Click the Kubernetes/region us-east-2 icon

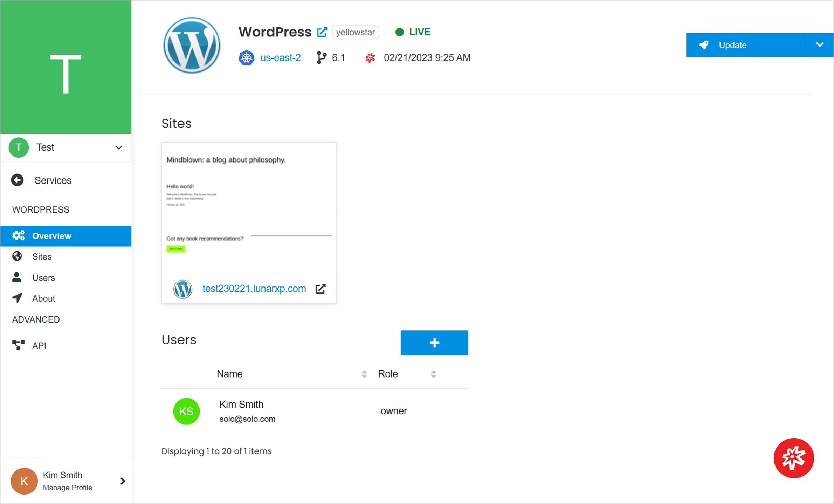(x=246, y=58)
